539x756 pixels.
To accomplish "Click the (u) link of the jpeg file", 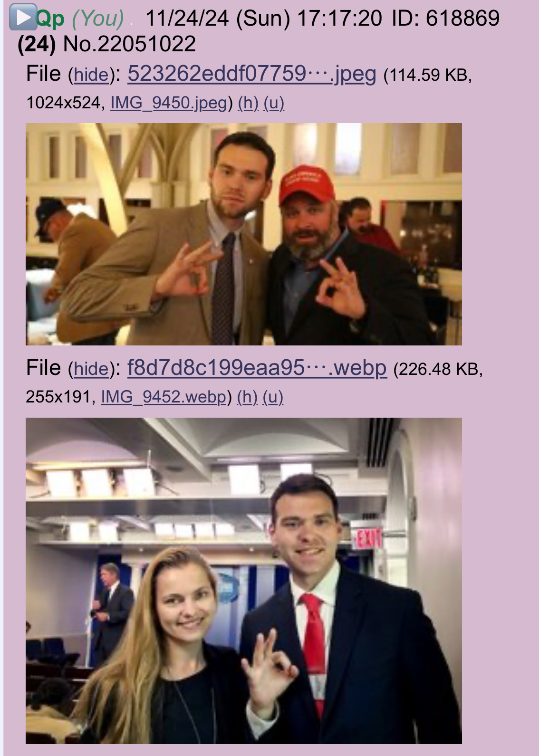I will (274, 103).
